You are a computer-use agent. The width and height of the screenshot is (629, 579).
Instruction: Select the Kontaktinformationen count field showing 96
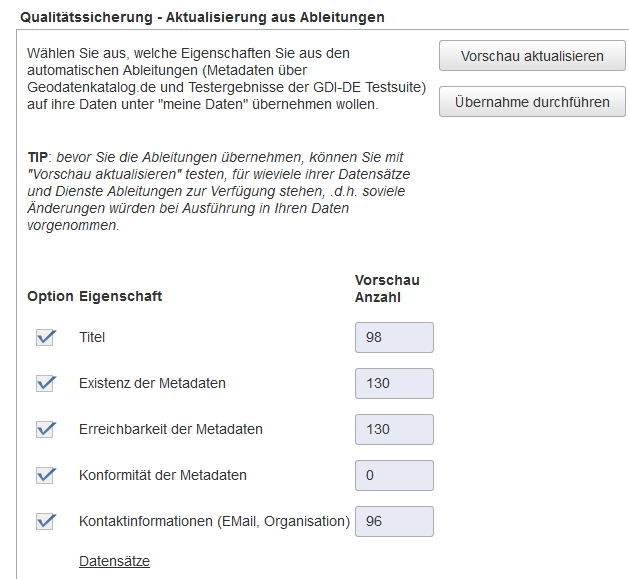click(394, 521)
